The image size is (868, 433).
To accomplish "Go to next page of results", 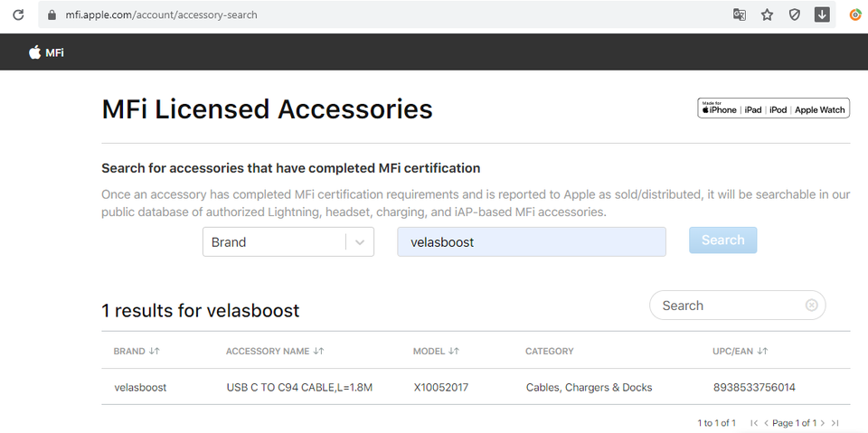I will 823,423.
